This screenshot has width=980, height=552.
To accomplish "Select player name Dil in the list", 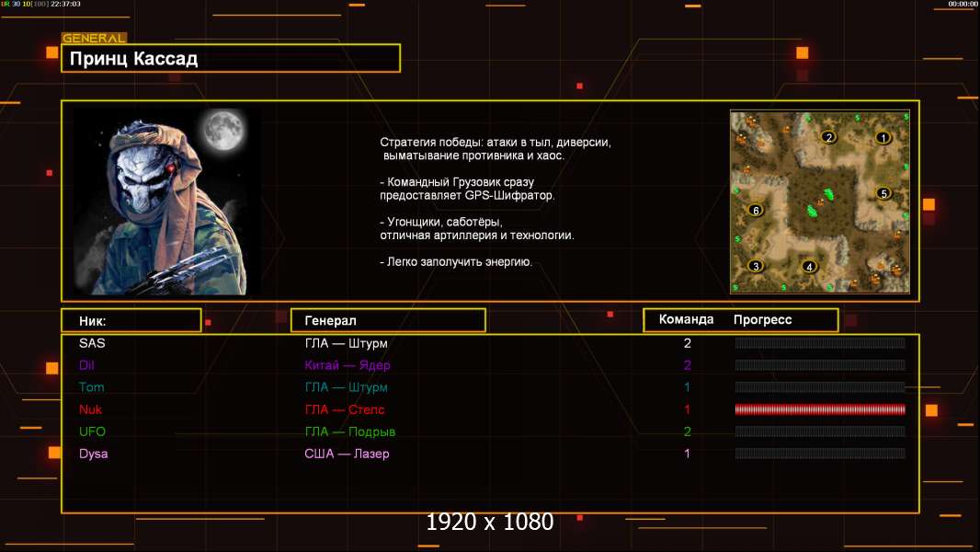I will (x=87, y=365).
